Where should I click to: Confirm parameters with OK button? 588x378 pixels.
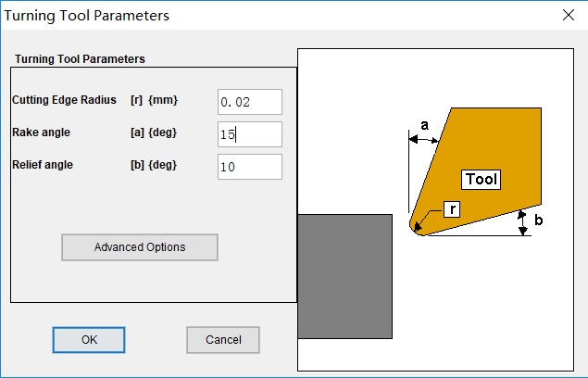coord(89,340)
